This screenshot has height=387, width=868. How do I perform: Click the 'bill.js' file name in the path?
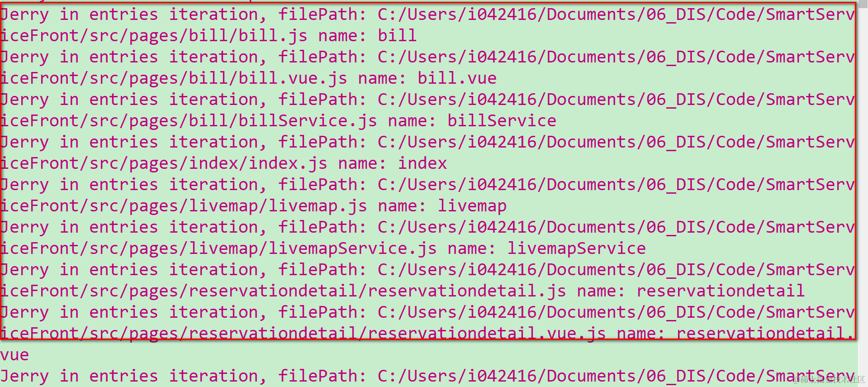(273, 36)
